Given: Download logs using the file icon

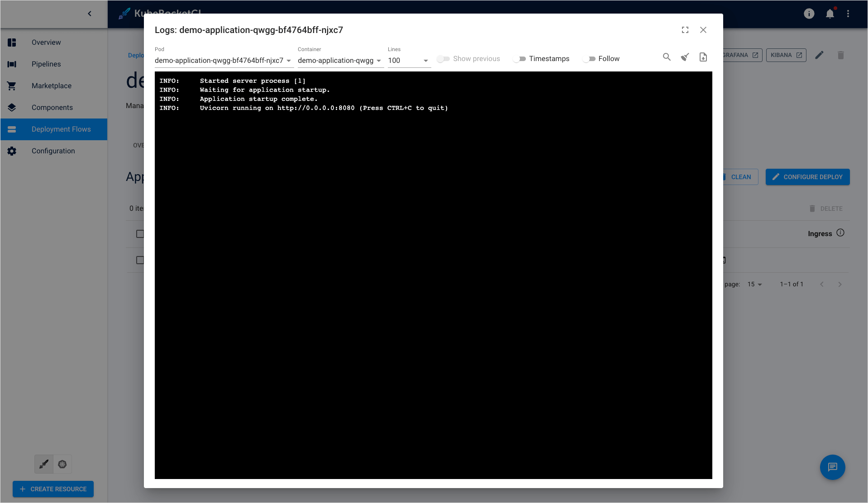Looking at the screenshot, I should [703, 57].
